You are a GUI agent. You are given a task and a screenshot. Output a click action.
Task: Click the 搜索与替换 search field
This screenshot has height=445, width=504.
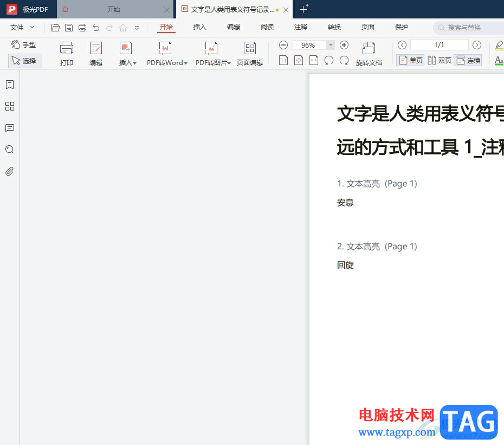pos(469,28)
